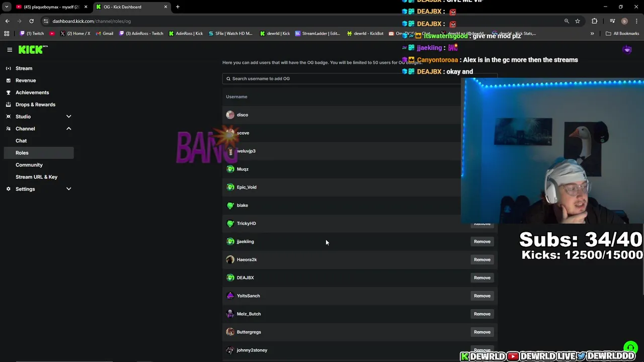The image size is (644, 362).
Task: Open the Home / X bookmark
Action: point(75,34)
